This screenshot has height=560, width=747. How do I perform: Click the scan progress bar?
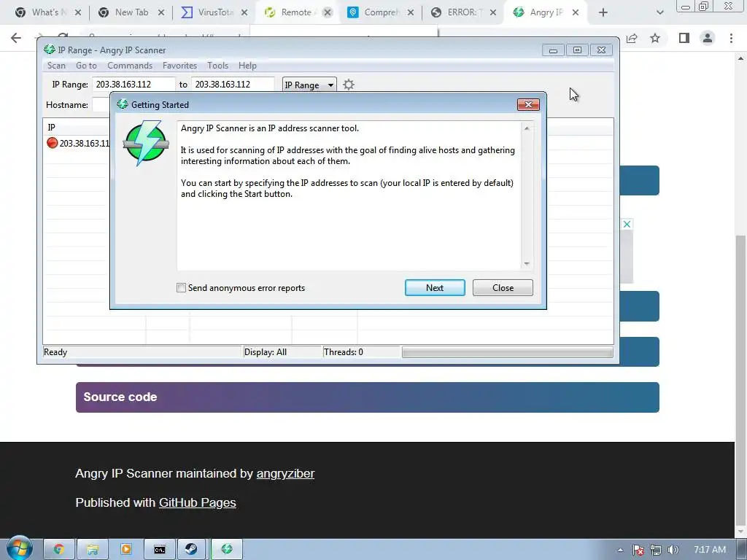tap(508, 352)
